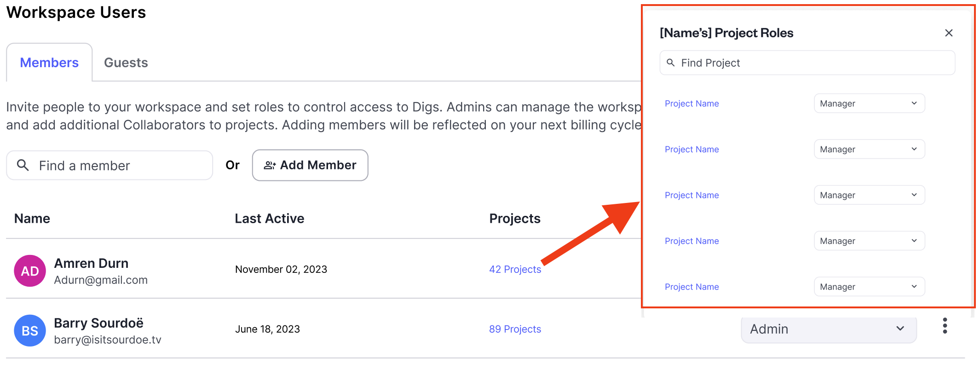This screenshot has width=980, height=370.
Task: Expand the fifth project's Manager role dropdown
Action: tap(869, 287)
